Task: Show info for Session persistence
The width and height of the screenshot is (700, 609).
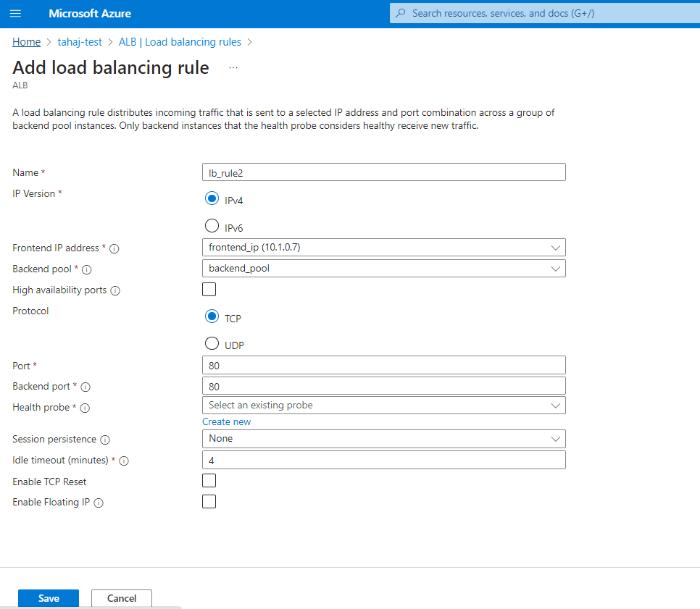Action: [x=105, y=440]
